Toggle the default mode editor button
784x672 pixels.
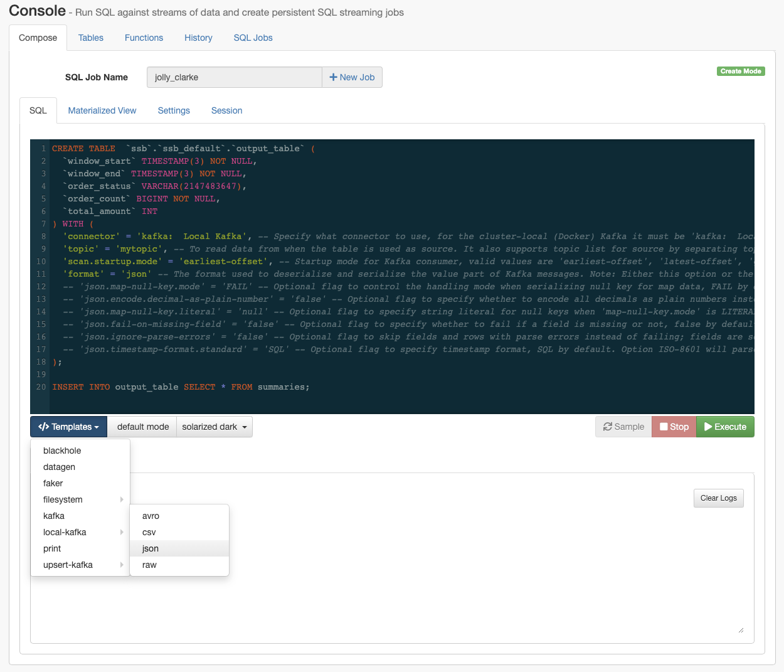click(142, 427)
